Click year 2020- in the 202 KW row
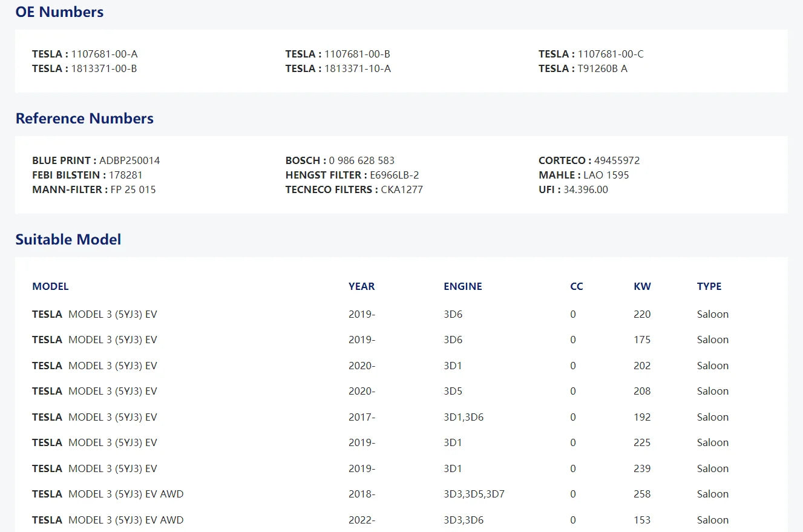Image resolution: width=803 pixels, height=532 pixels. (x=362, y=366)
